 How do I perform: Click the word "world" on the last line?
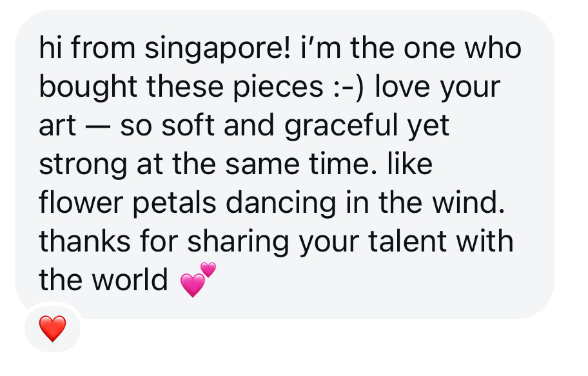(x=129, y=281)
